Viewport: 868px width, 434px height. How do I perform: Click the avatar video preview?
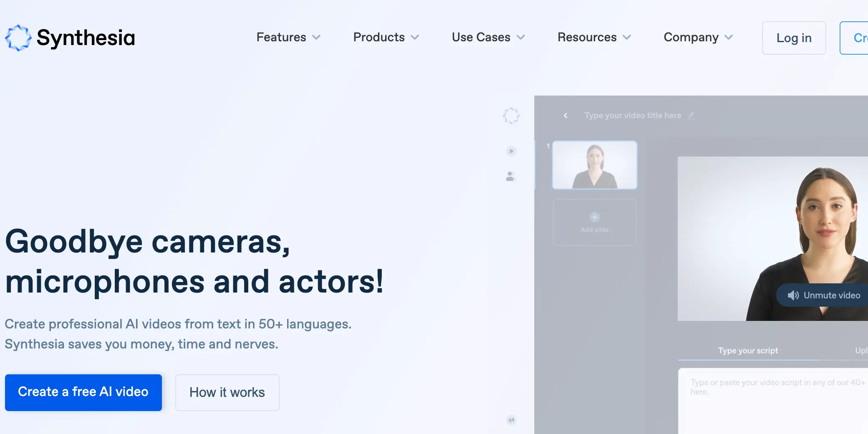point(773,239)
